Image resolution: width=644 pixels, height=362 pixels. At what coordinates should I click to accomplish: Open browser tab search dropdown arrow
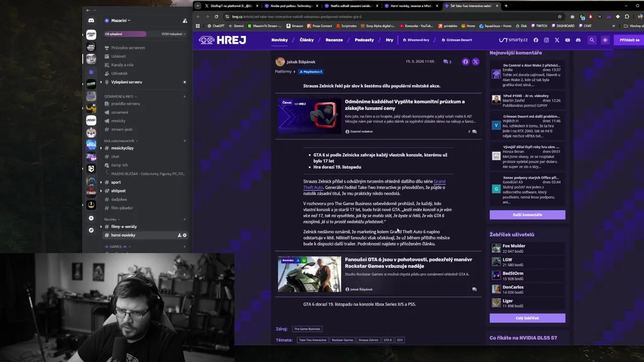(x=198, y=6)
